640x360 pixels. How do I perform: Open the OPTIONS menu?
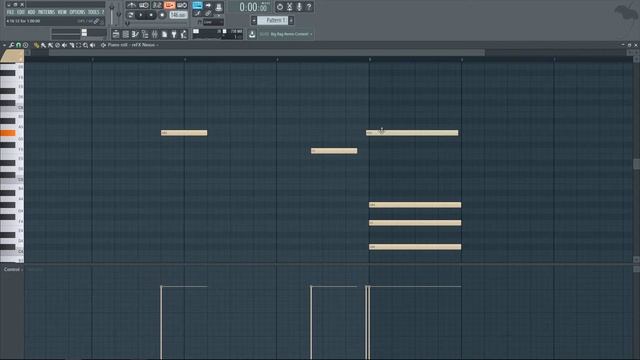pyautogui.click(x=77, y=12)
